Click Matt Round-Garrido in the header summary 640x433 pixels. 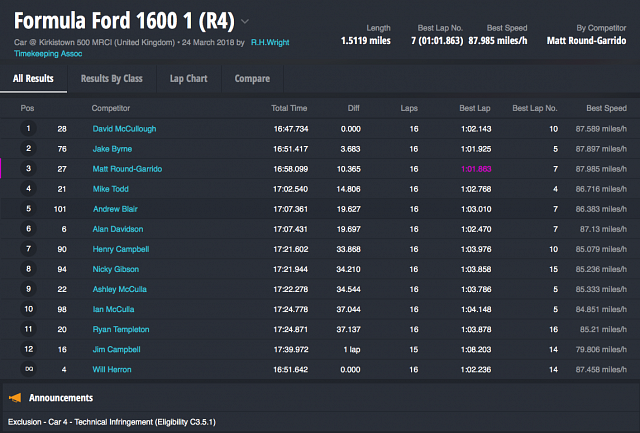pos(589,41)
